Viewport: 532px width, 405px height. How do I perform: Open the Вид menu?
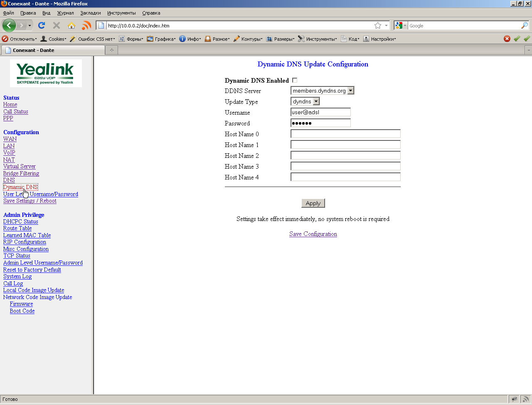[x=46, y=13]
